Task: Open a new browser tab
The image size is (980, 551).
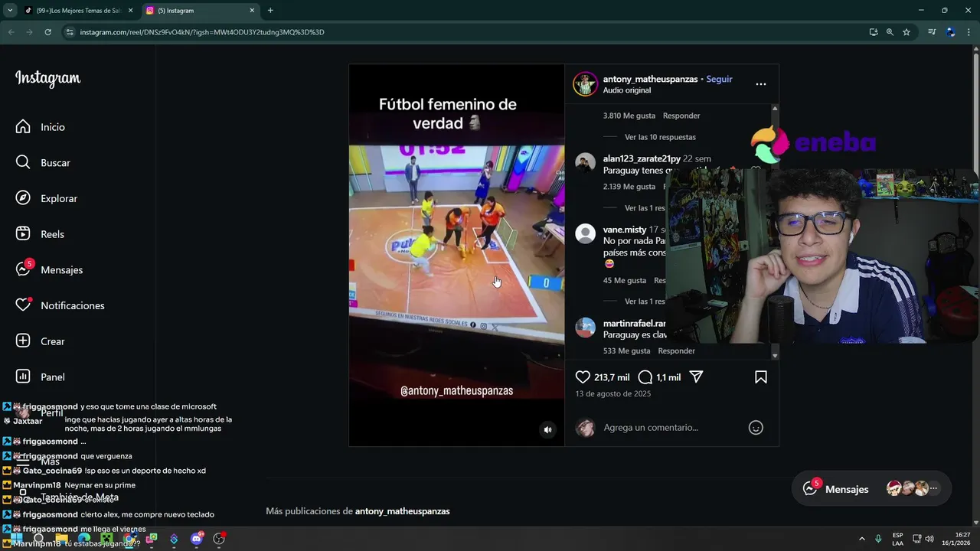Action: (x=270, y=11)
